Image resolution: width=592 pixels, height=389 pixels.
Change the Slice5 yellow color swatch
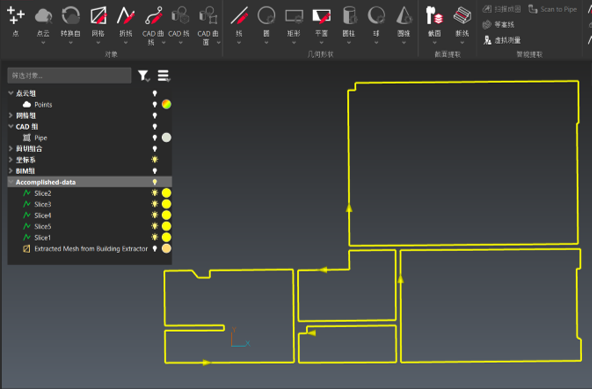pos(166,226)
